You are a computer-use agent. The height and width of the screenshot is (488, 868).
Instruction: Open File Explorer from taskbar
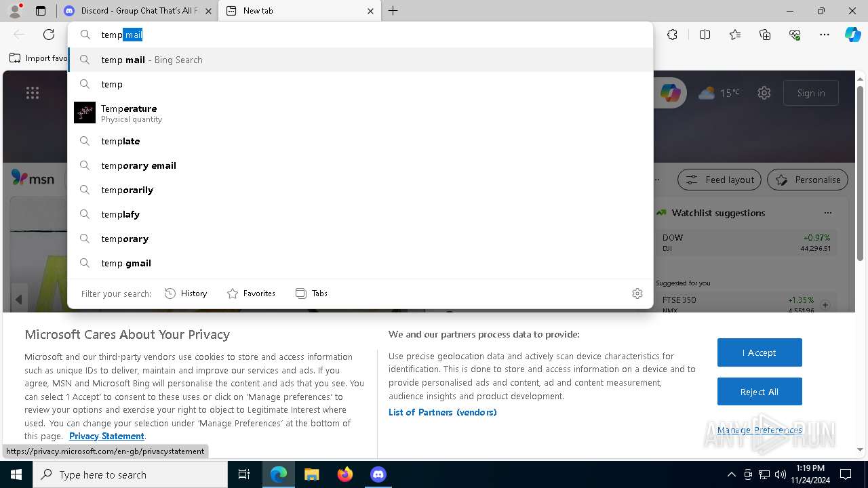coord(311,474)
